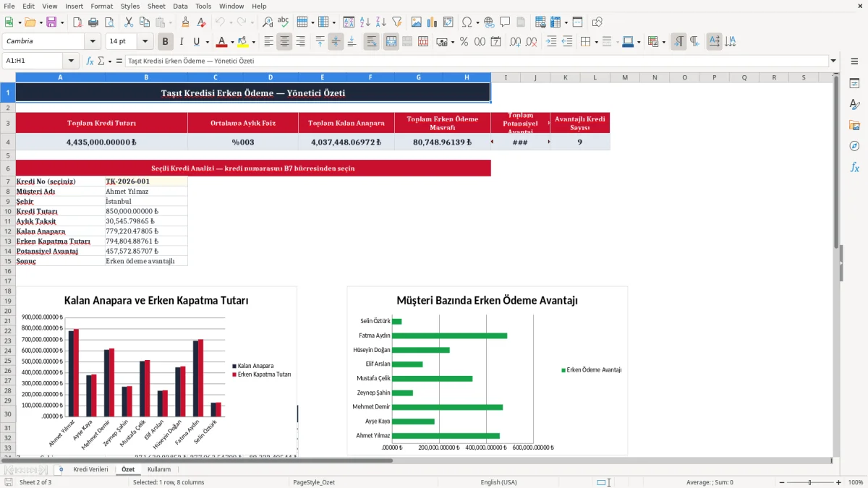Select cell B7 with TK-2026-001
Image resolution: width=868 pixels, height=488 pixels.
click(x=146, y=181)
